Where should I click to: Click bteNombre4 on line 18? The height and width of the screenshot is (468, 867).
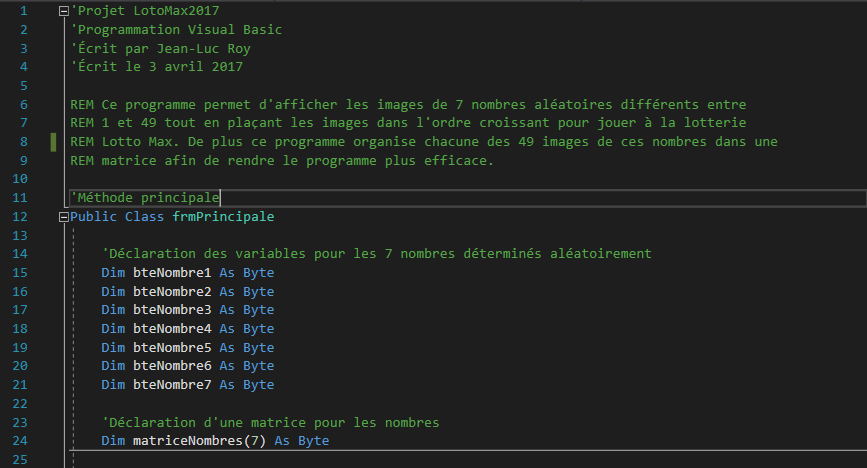click(172, 329)
